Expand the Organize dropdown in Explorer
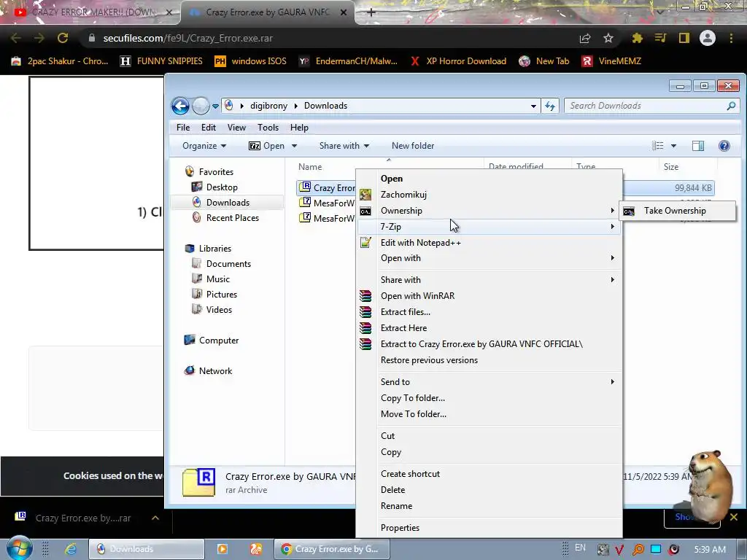Image resolution: width=747 pixels, height=560 pixels. click(204, 146)
